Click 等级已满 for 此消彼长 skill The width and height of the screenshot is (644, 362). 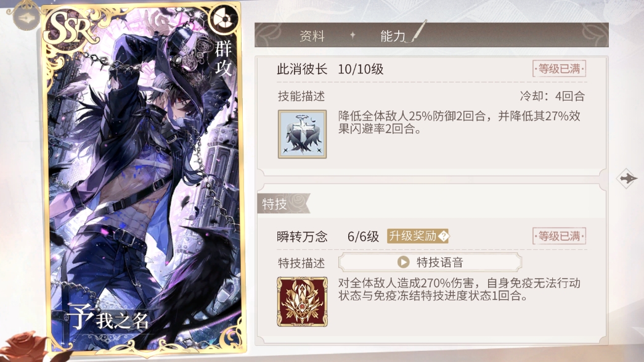click(559, 68)
